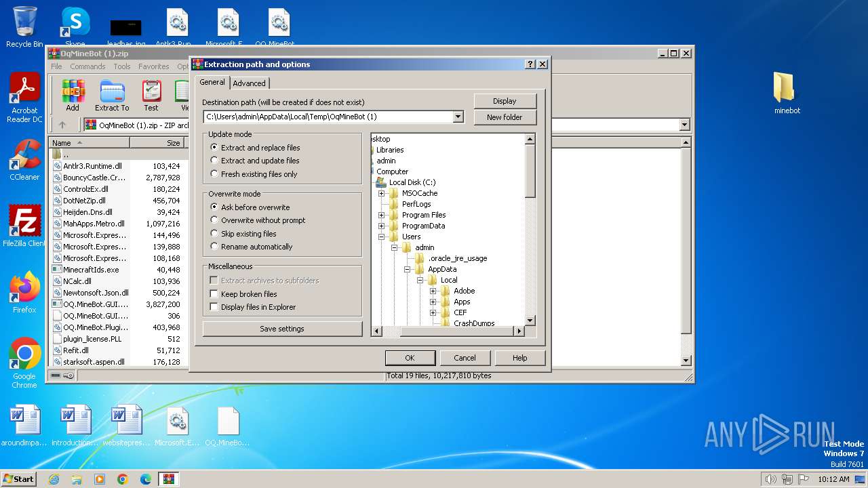Open the Tools menu in WinRAR
The image size is (868, 488).
click(x=122, y=66)
